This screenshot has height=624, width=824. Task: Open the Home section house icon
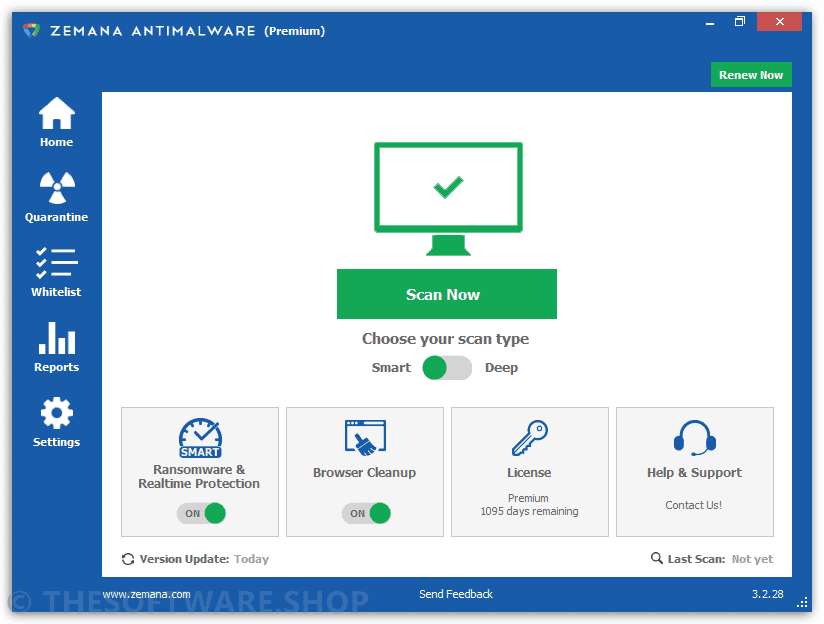56,114
